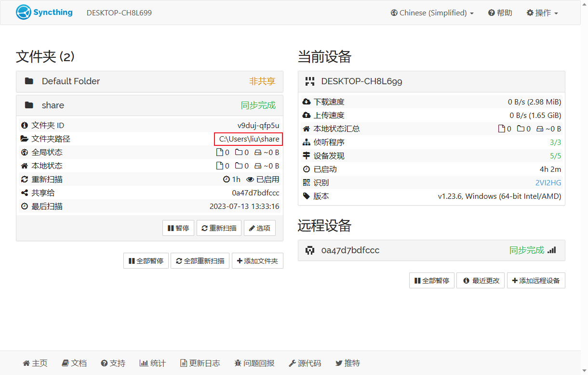Screen dimensions: 588x375
Task: Click the QR code icon next to 识别
Action: coord(307,183)
